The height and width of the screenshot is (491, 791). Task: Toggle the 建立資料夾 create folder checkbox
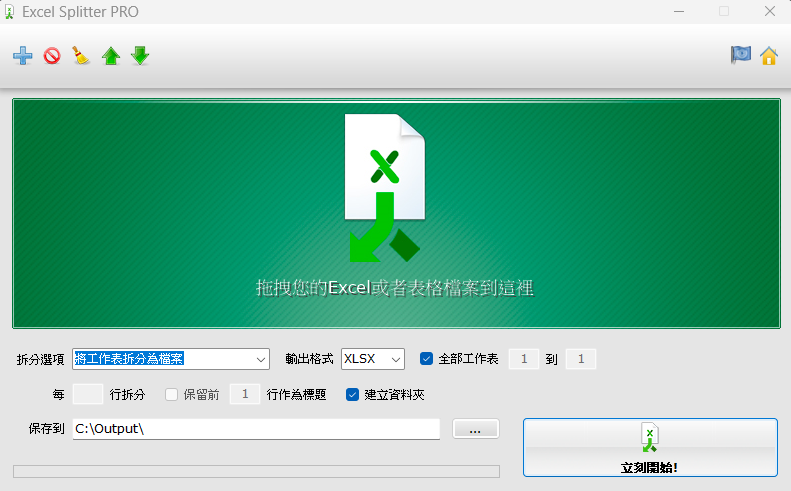(352, 394)
